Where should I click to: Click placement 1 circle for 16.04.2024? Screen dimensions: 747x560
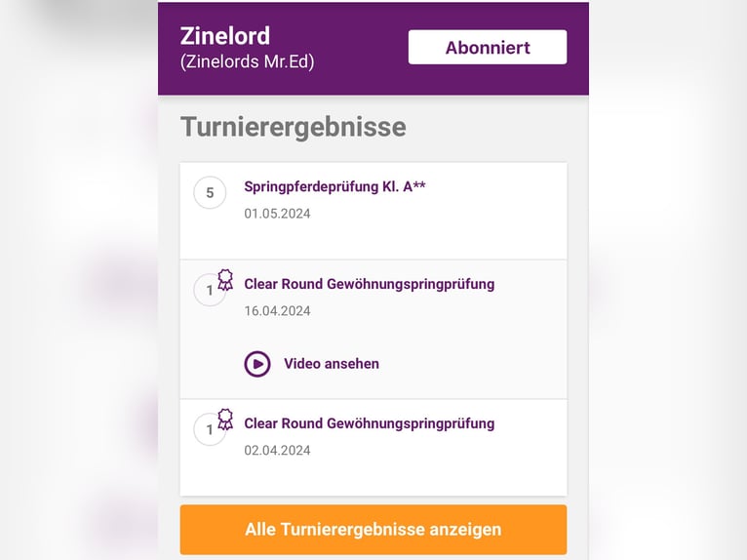pos(210,290)
